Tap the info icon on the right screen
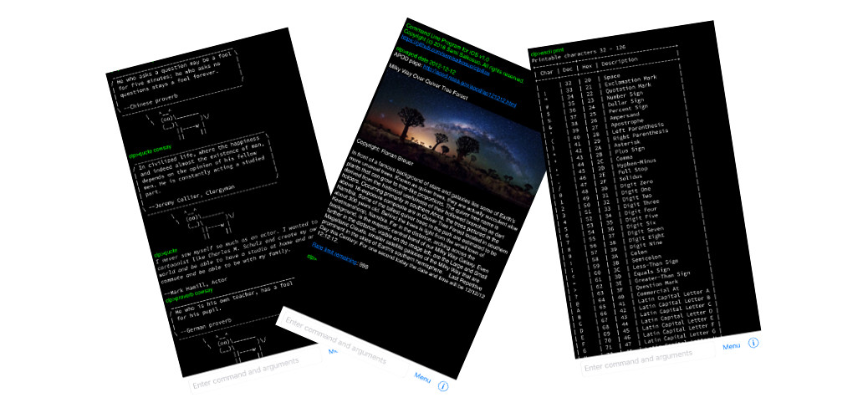Viewport: 868px width, 418px height. (x=753, y=343)
